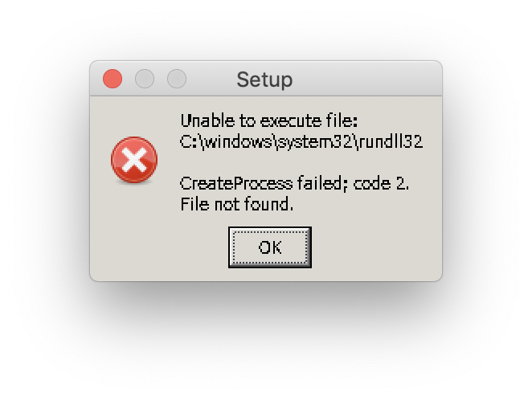Click the "CreateProcess failed; code 2." line
Screen dimensions: 532x400
(294, 183)
